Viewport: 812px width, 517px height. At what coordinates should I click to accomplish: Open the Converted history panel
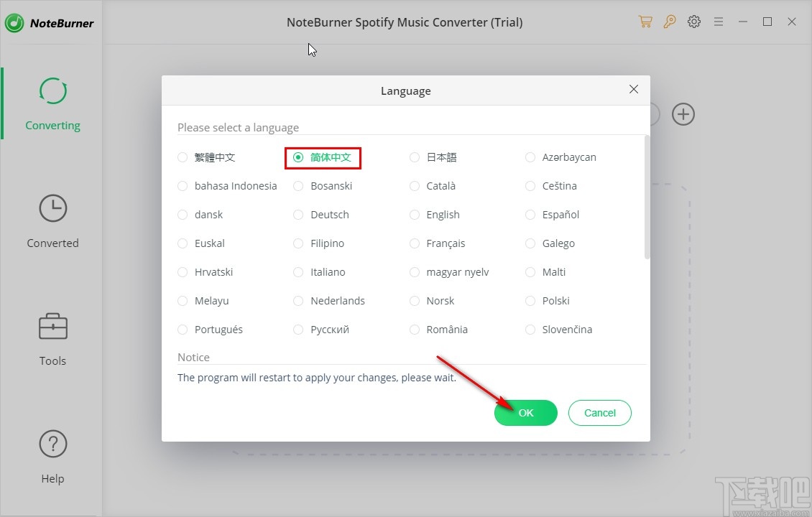pos(52,209)
